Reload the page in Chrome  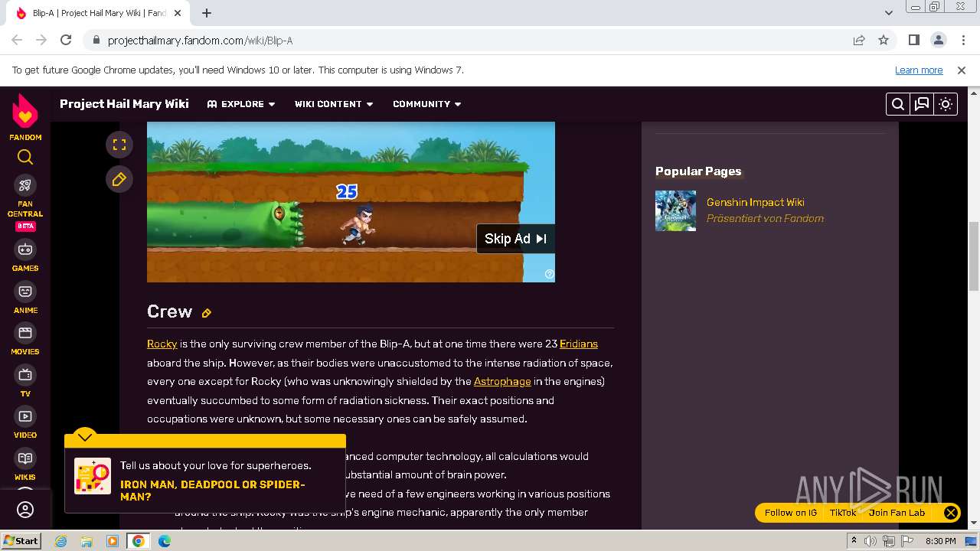66,40
